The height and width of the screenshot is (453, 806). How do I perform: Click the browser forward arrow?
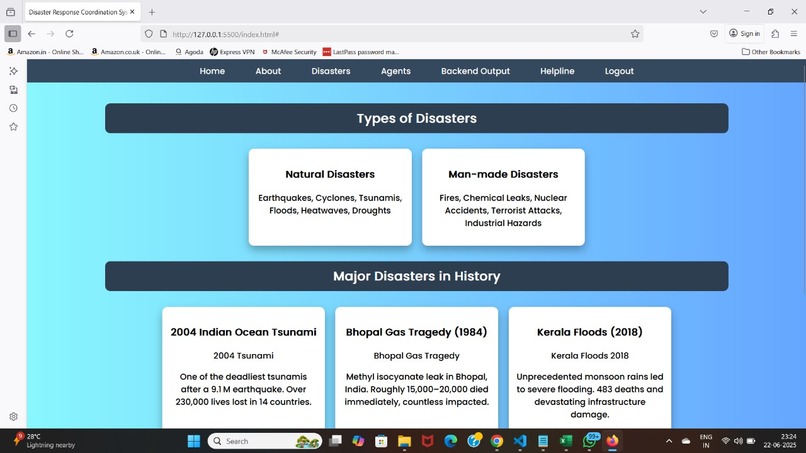[50, 34]
